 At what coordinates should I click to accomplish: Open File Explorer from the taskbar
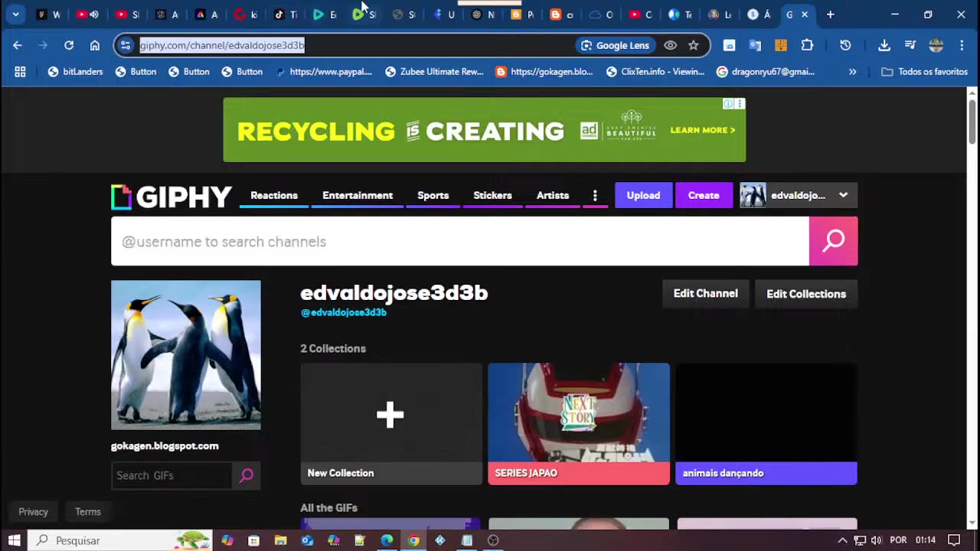point(280,540)
